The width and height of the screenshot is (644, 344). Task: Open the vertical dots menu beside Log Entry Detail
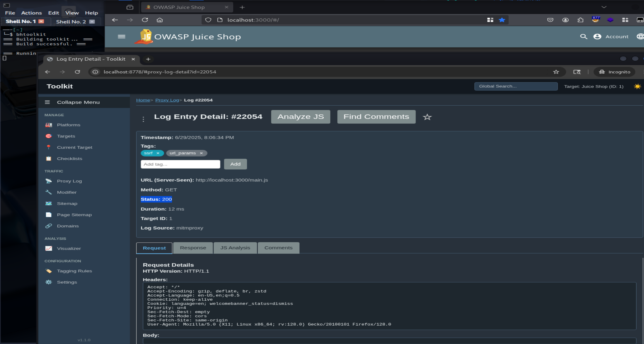click(143, 118)
